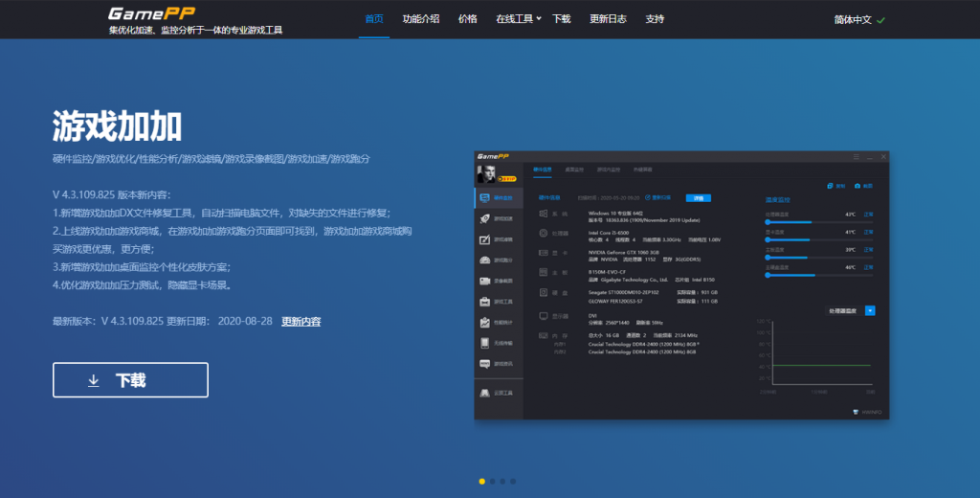This screenshot has width=980, height=498.
Task: Click the processor icon beside Intel Core i5-6500
Action: click(544, 234)
